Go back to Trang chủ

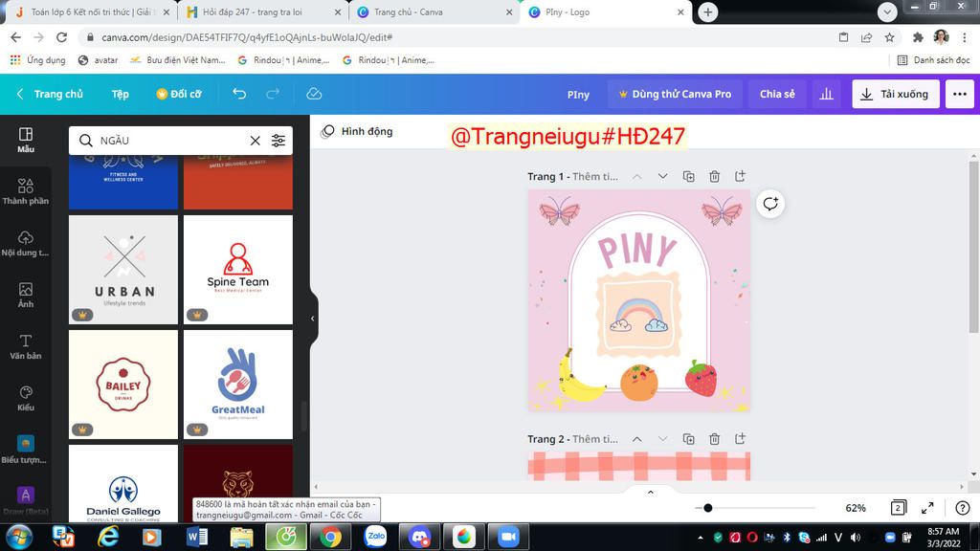(50, 94)
